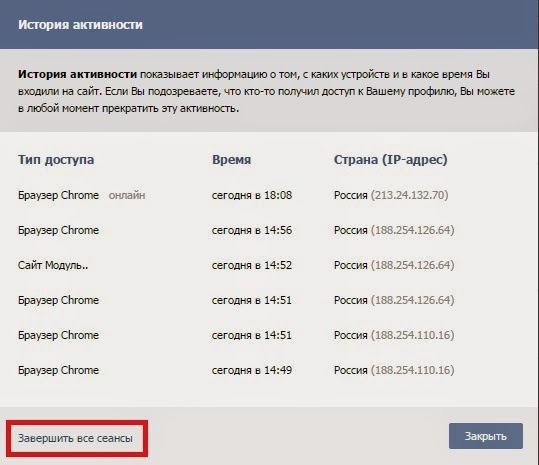Click the Страна (IP-адрес) column header
539x465 pixels.
(x=390, y=160)
